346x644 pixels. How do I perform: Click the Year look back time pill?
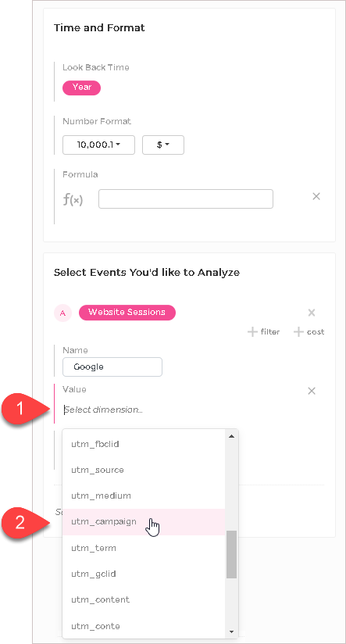click(81, 88)
